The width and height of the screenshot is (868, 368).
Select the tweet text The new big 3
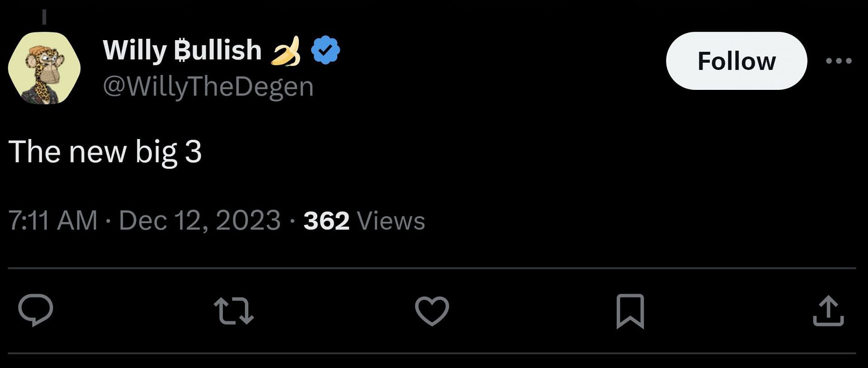[x=105, y=152]
